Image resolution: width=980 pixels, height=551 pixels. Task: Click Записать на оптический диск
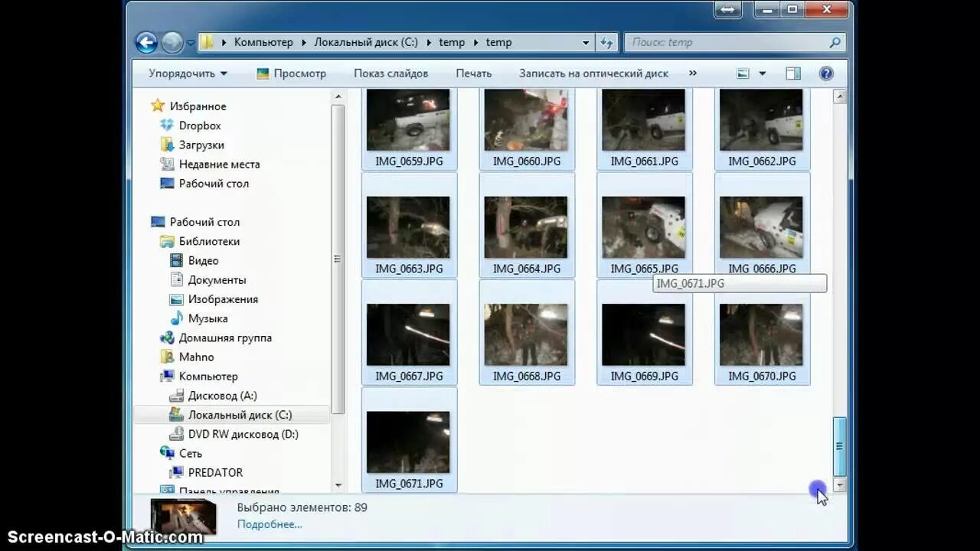[593, 73]
